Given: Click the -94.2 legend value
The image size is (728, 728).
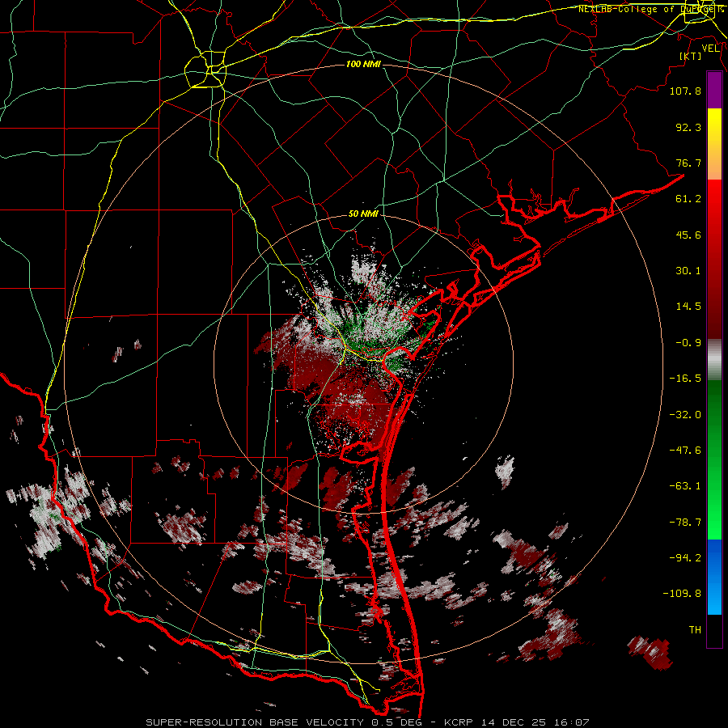Looking at the screenshot, I should click(x=685, y=558).
